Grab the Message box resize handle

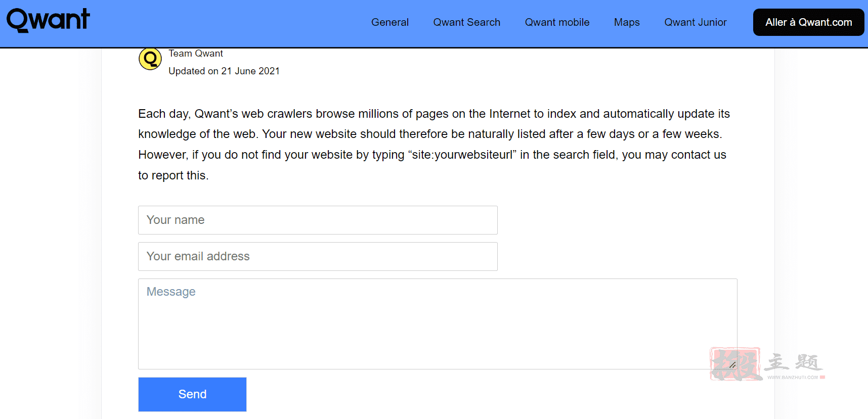[732, 364]
